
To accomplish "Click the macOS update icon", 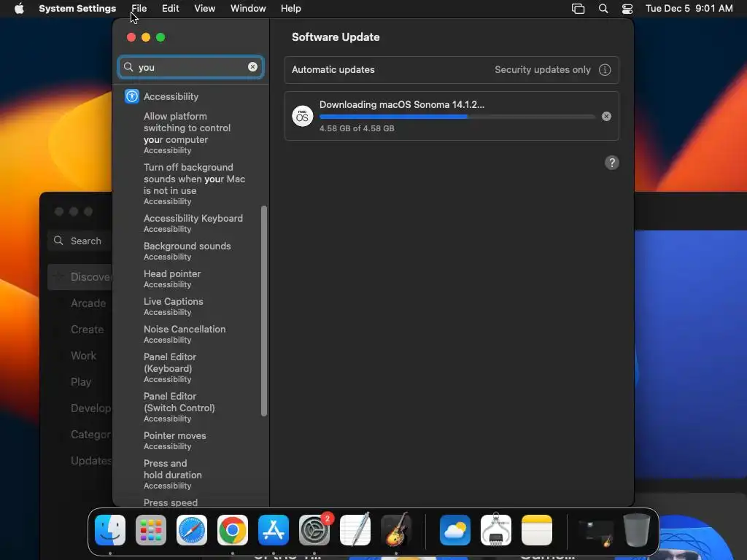I will click(303, 116).
